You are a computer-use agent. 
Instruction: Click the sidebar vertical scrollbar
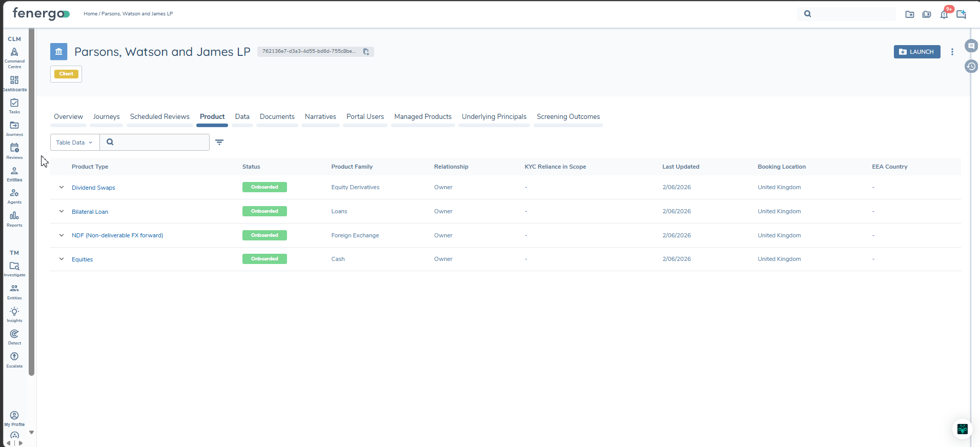pyautogui.click(x=31, y=202)
